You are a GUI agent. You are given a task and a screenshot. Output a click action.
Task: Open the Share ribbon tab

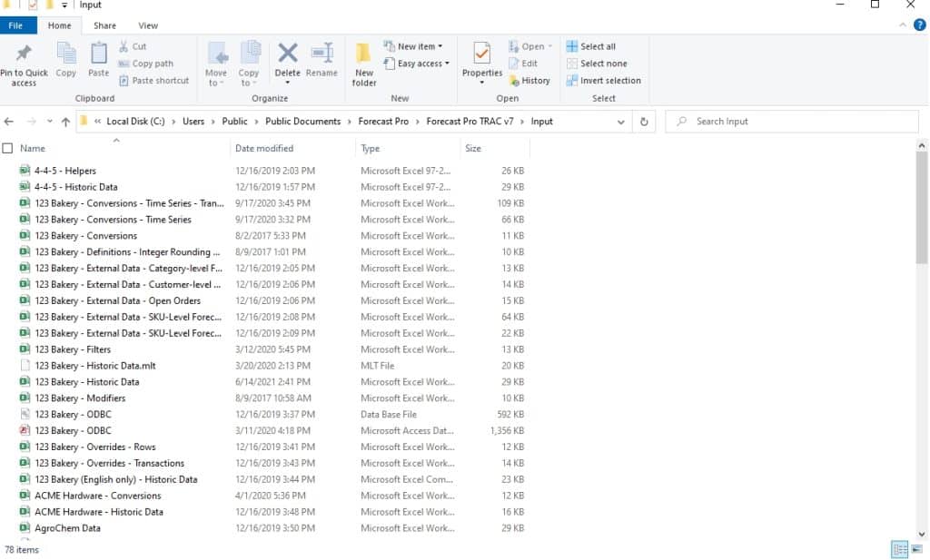(x=104, y=25)
